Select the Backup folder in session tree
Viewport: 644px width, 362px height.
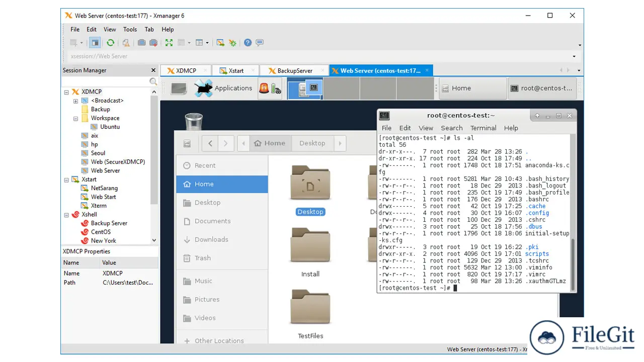click(100, 109)
